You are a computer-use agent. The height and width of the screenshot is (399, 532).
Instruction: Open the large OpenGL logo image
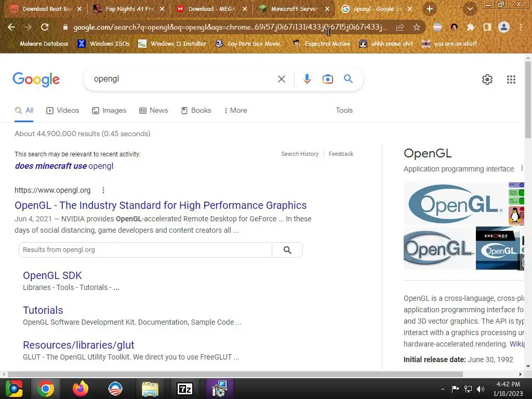pyautogui.click(x=455, y=204)
